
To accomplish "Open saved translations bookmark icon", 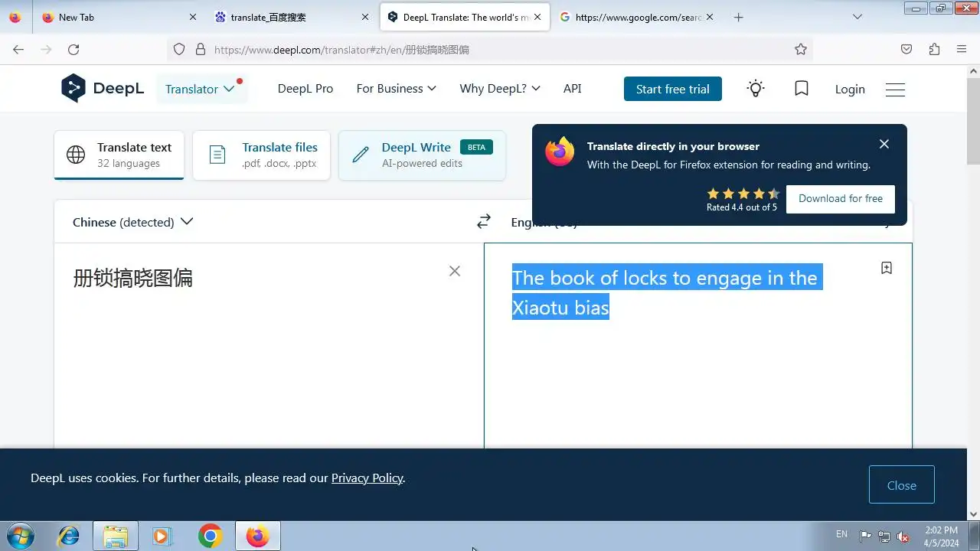I will (802, 89).
